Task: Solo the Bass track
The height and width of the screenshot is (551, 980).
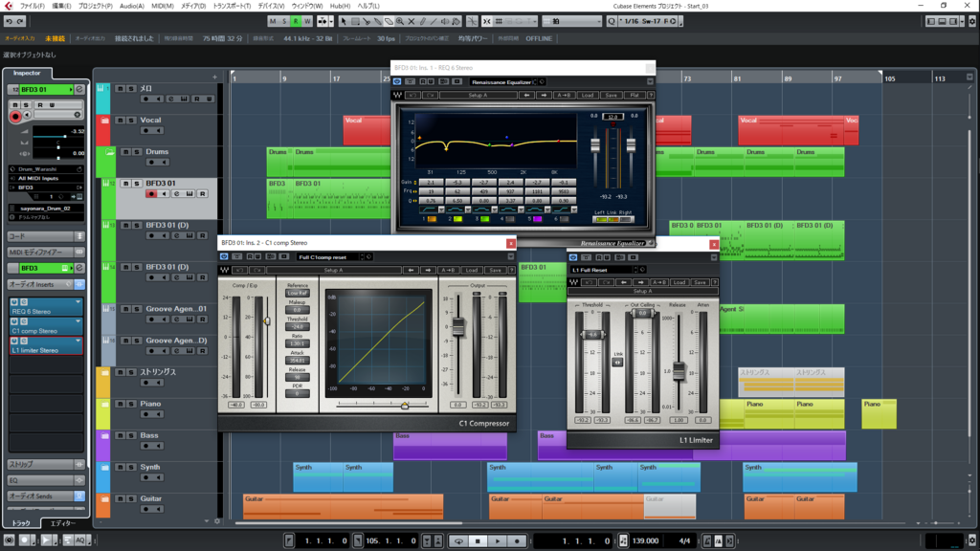Action: tap(131, 435)
